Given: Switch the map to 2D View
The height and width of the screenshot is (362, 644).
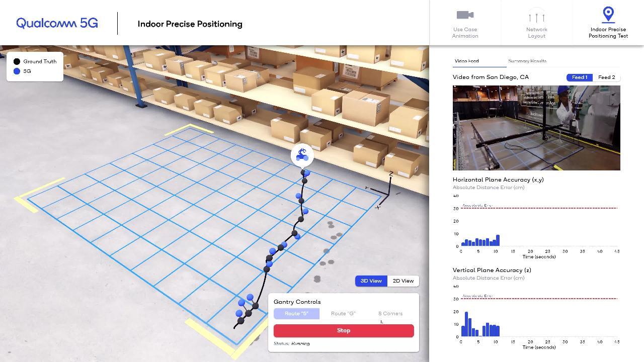Looking at the screenshot, I should pos(403,281).
